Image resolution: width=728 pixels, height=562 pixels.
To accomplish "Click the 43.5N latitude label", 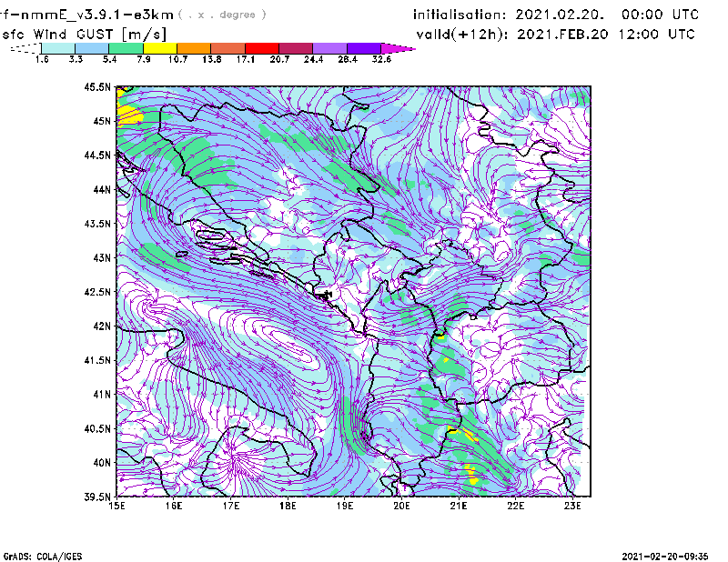I will pos(97,224).
